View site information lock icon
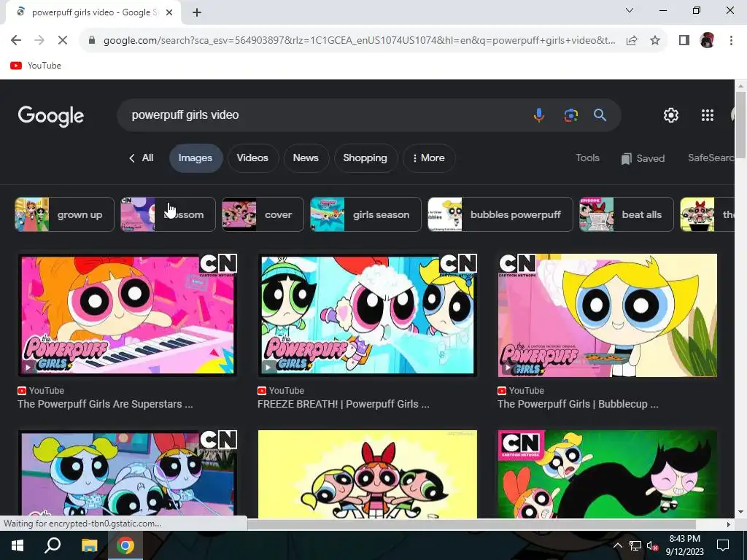 92,41
